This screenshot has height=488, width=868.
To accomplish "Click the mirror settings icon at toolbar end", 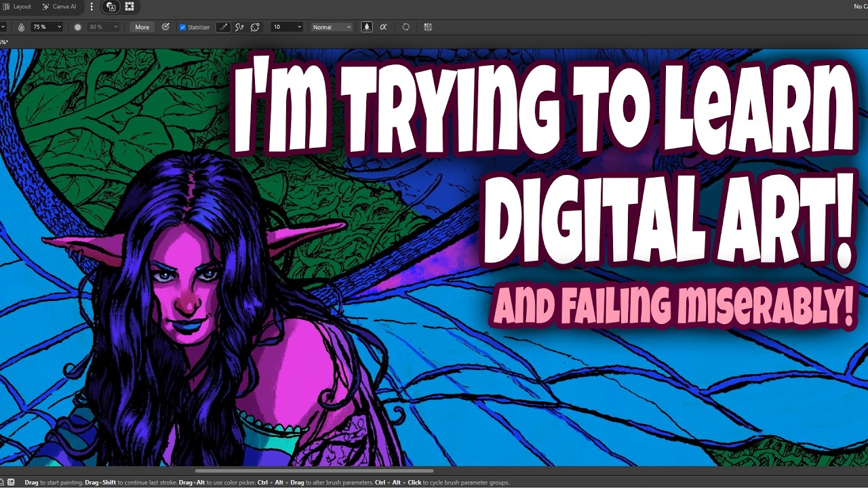I will click(x=428, y=27).
